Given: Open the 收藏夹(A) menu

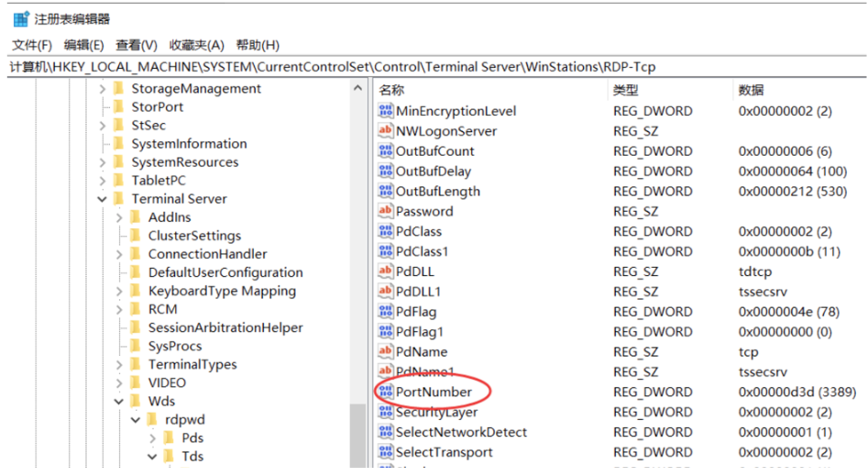Looking at the screenshot, I should coord(196,45).
